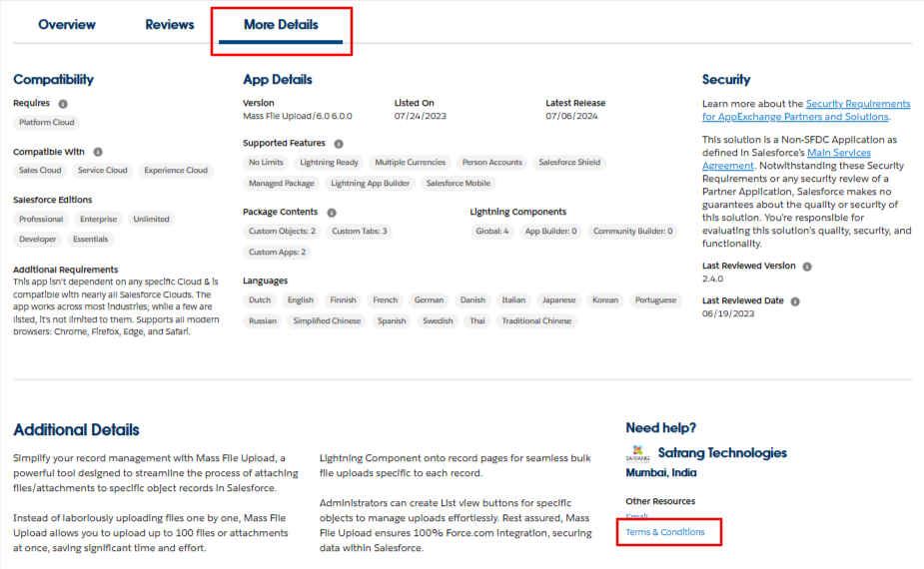Click Package Contents info icon
This screenshot has height=569, width=924.
pos(332,213)
